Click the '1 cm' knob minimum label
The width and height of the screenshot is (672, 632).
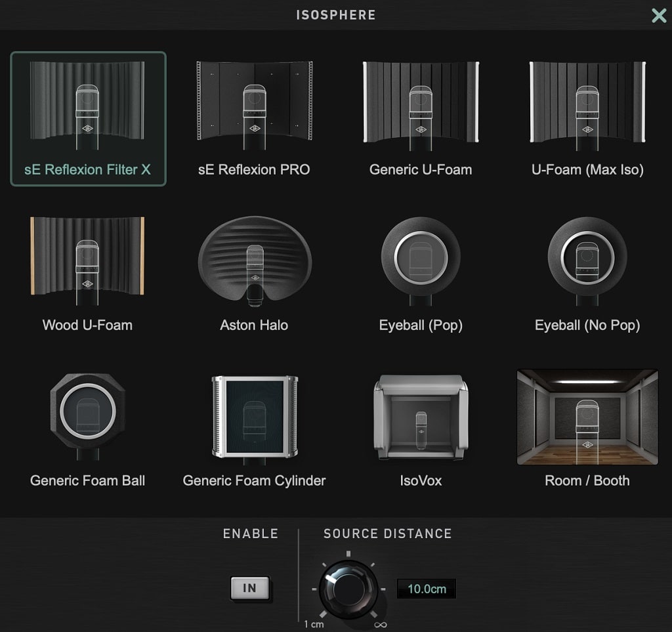click(x=314, y=624)
